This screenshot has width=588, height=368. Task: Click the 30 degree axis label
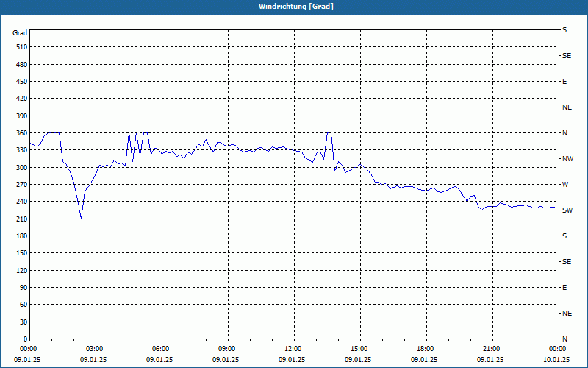[24, 322]
